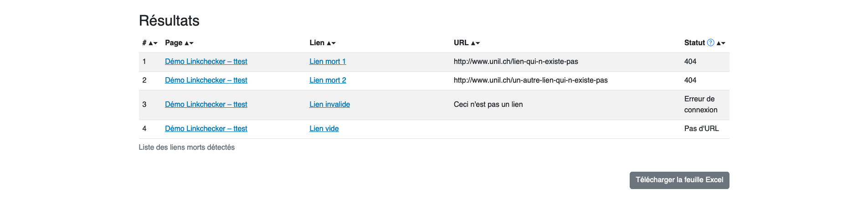Click the "Pas d'URL" status cell
The image size is (868, 200).
tap(701, 129)
